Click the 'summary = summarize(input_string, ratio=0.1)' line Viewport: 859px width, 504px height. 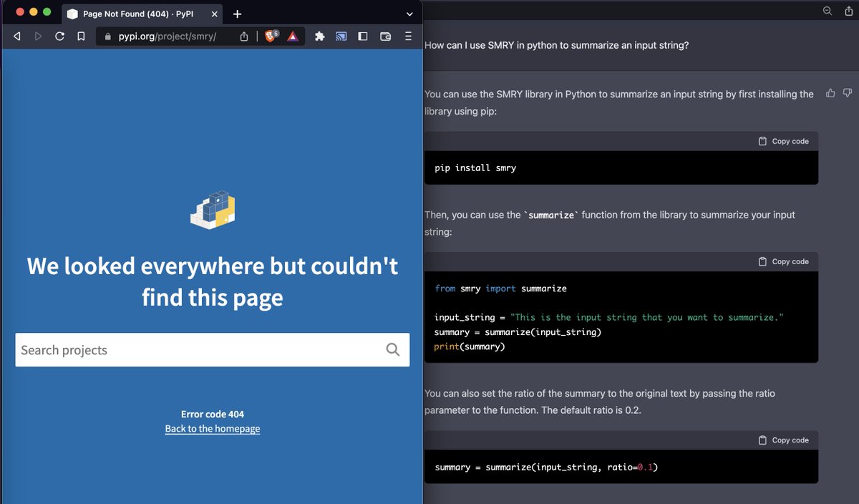546,467
